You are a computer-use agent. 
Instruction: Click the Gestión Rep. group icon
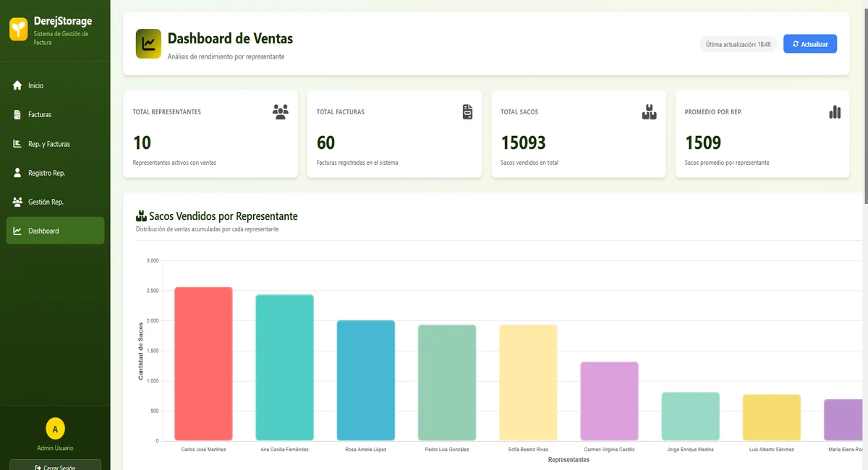pos(17,202)
